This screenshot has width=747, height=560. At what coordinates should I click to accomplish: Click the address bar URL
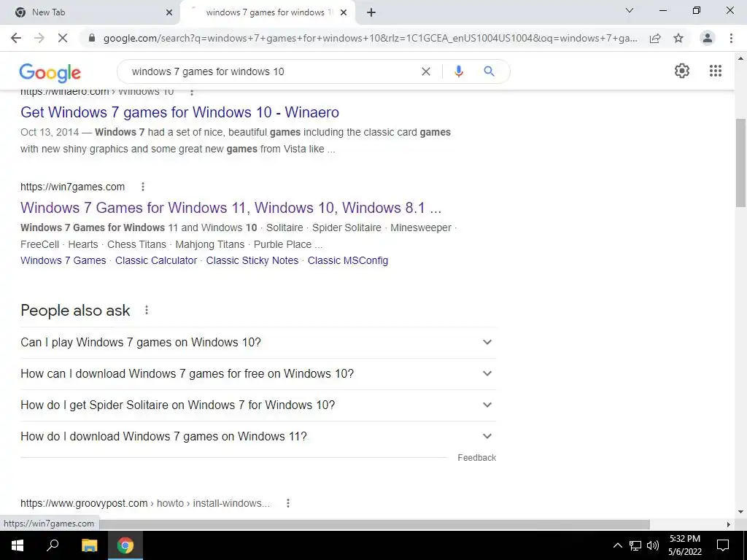pos(370,38)
